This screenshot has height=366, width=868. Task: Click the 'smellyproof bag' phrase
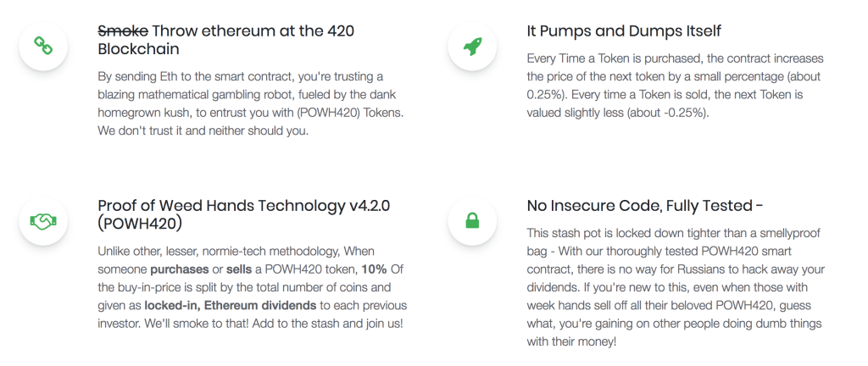point(674,242)
